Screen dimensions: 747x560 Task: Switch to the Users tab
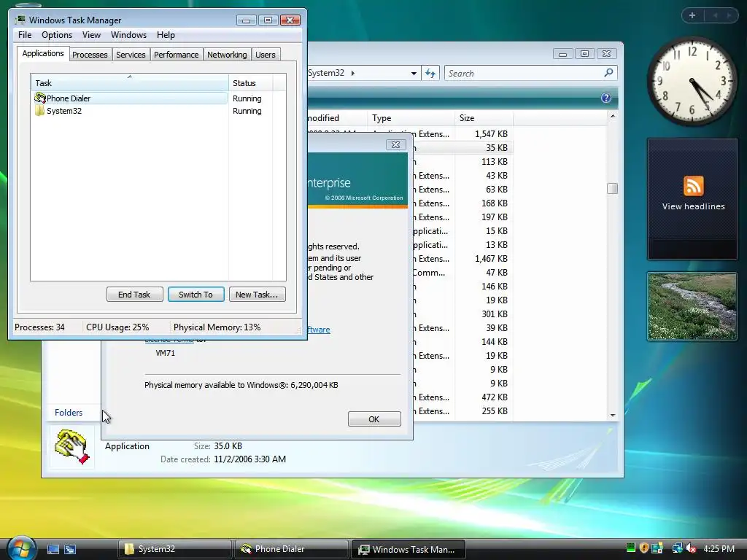(x=266, y=55)
